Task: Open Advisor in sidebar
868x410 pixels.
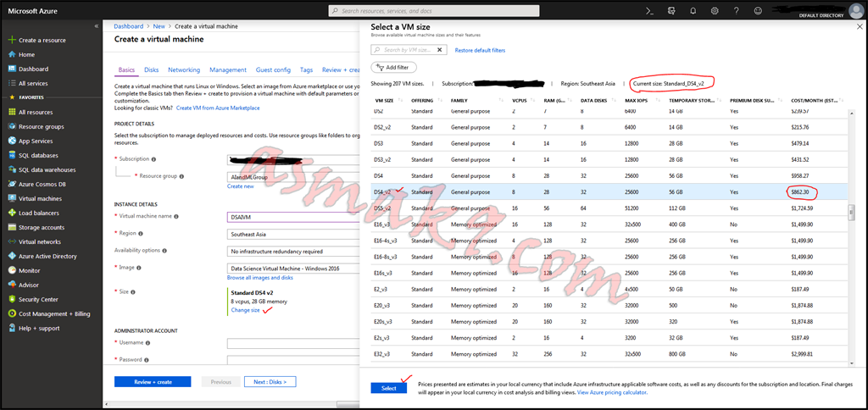Action: tap(29, 285)
